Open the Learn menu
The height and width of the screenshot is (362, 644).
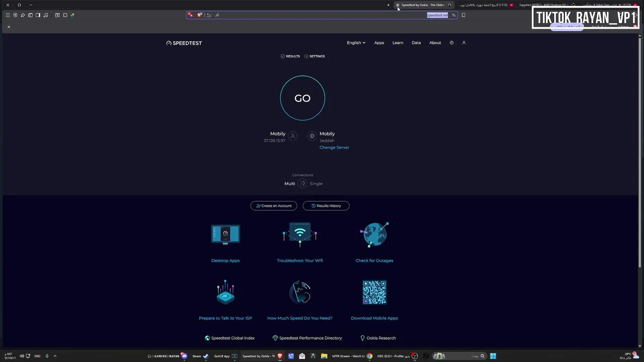coord(397,43)
